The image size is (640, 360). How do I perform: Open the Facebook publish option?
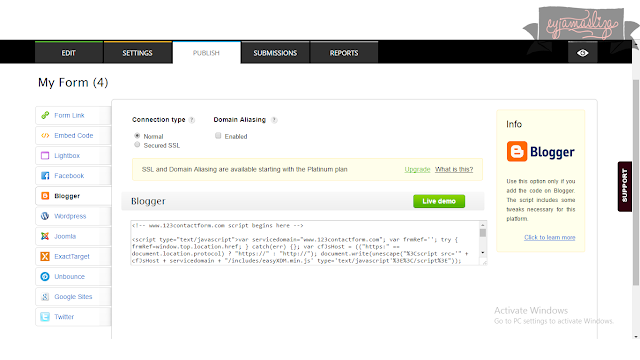73,176
